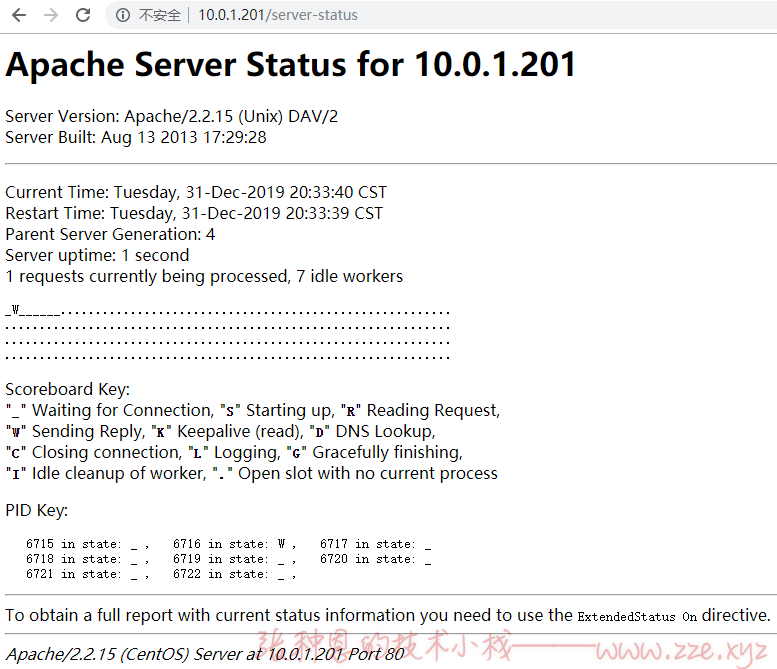Click PID 6720 in state entry

tap(376, 559)
